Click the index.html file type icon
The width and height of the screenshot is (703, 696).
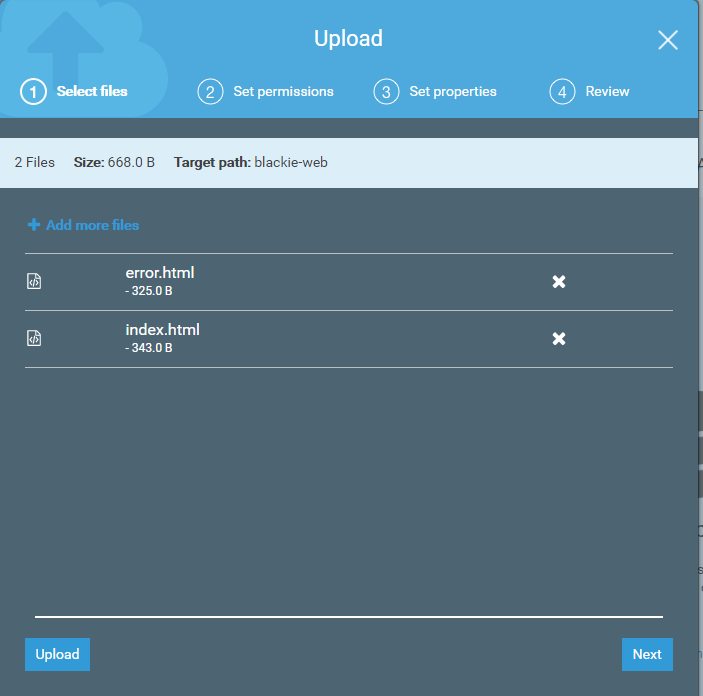pos(34,339)
